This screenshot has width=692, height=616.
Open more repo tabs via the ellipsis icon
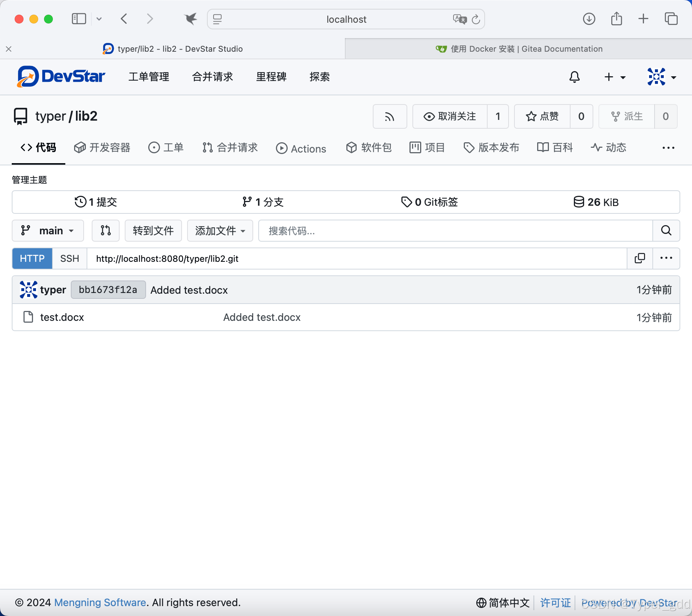669,148
